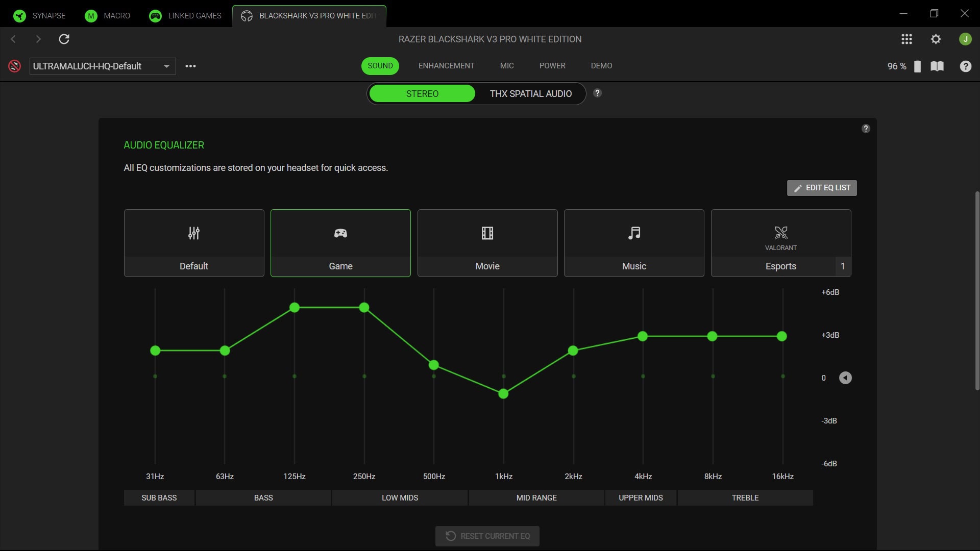Click the help question mark in the top bar
The height and width of the screenshot is (551, 980).
click(x=965, y=66)
